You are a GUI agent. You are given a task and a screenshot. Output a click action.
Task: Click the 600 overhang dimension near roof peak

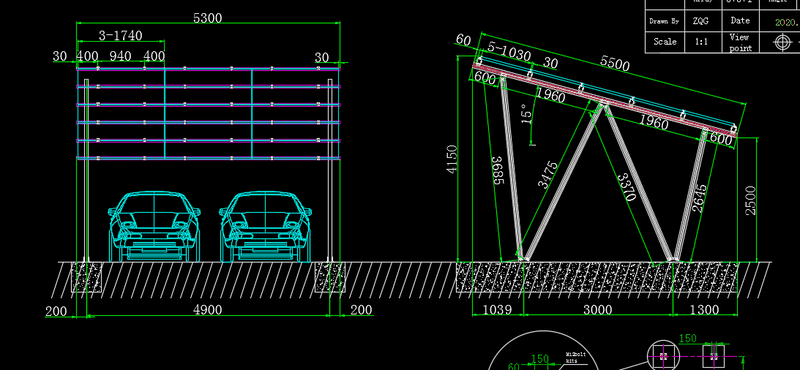[485, 78]
